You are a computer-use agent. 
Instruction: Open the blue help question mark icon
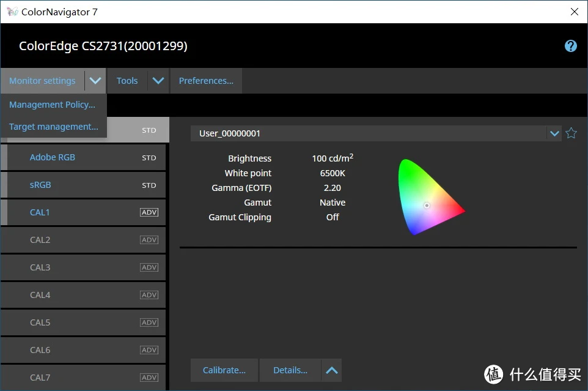click(x=570, y=46)
